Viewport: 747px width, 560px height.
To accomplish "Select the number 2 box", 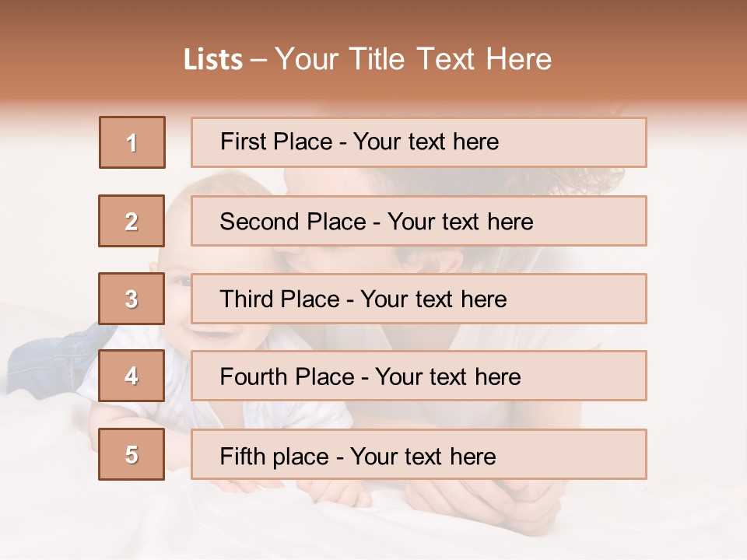I will coord(132,221).
